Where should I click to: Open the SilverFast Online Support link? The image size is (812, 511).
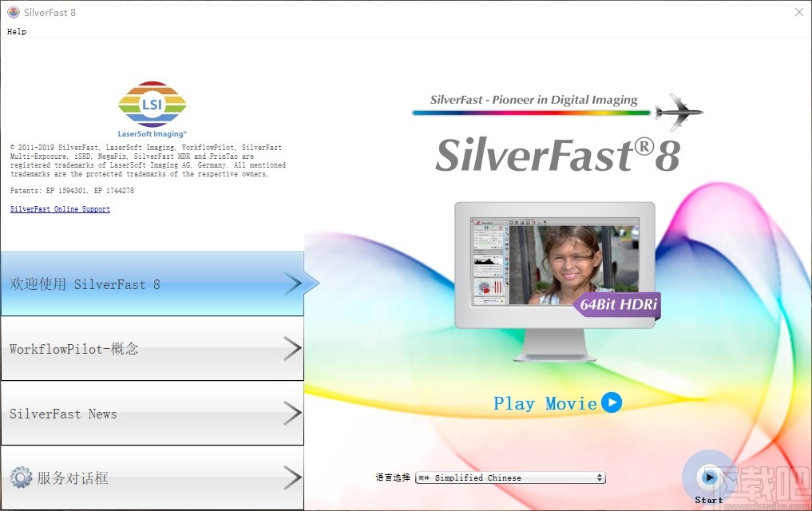click(x=59, y=208)
